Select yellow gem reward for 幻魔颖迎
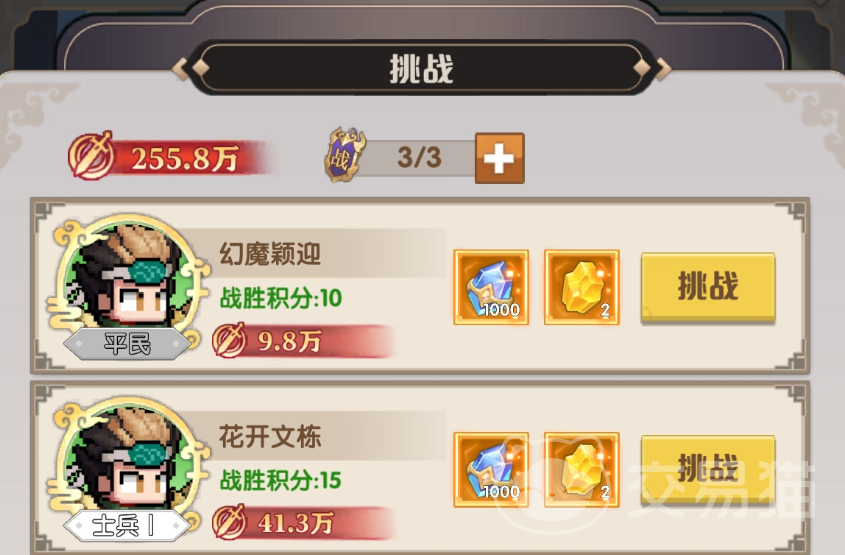 click(x=581, y=287)
